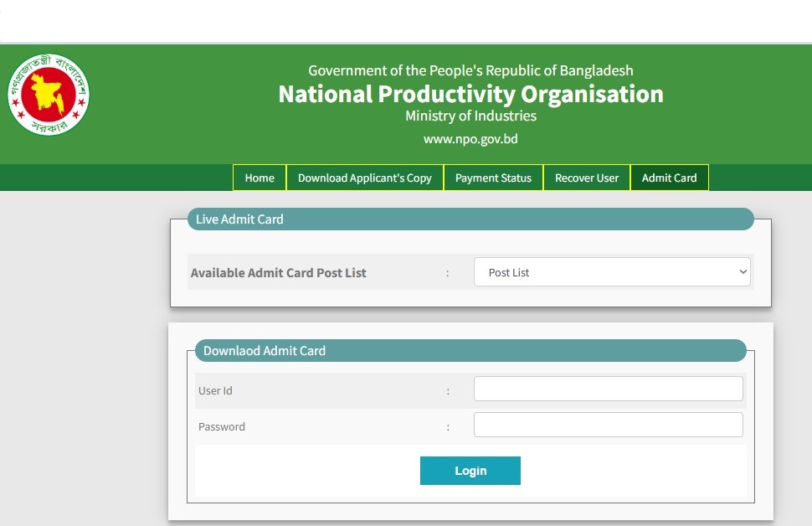
Task: Click the National Productivity Organisation heading
Action: [x=470, y=94]
